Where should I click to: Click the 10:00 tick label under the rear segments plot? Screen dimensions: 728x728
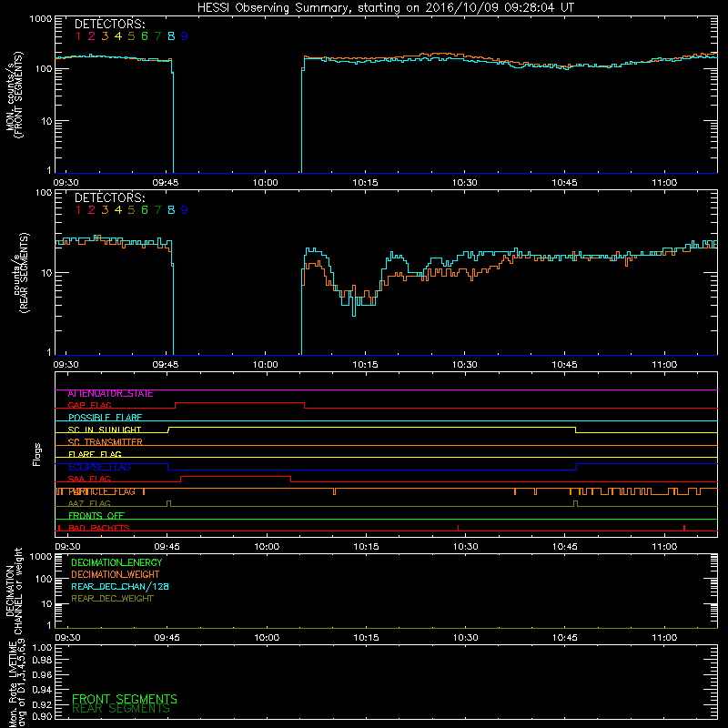(x=265, y=365)
